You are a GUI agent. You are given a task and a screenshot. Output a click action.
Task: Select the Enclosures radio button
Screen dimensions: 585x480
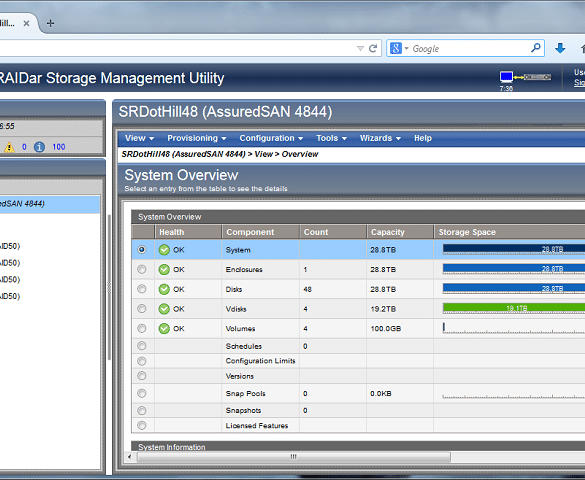pyautogui.click(x=142, y=269)
